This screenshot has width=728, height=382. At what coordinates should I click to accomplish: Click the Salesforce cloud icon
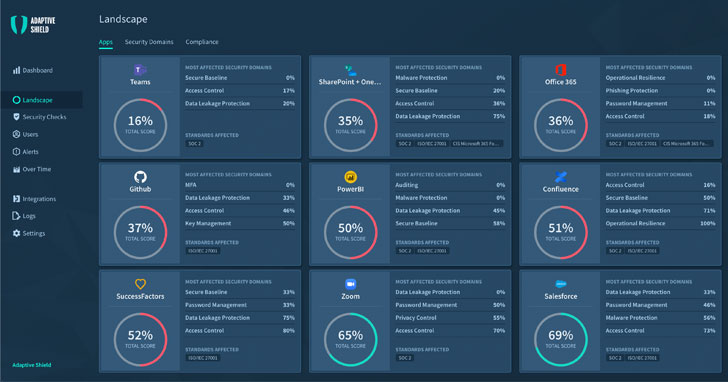(x=560, y=284)
